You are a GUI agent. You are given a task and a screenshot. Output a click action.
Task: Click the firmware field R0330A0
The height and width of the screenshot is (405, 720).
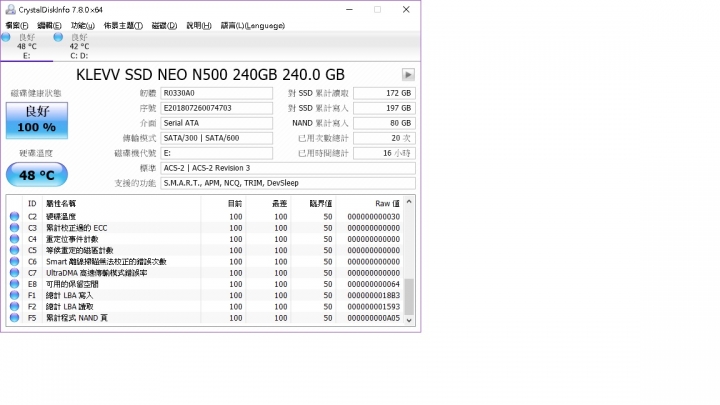coord(216,93)
